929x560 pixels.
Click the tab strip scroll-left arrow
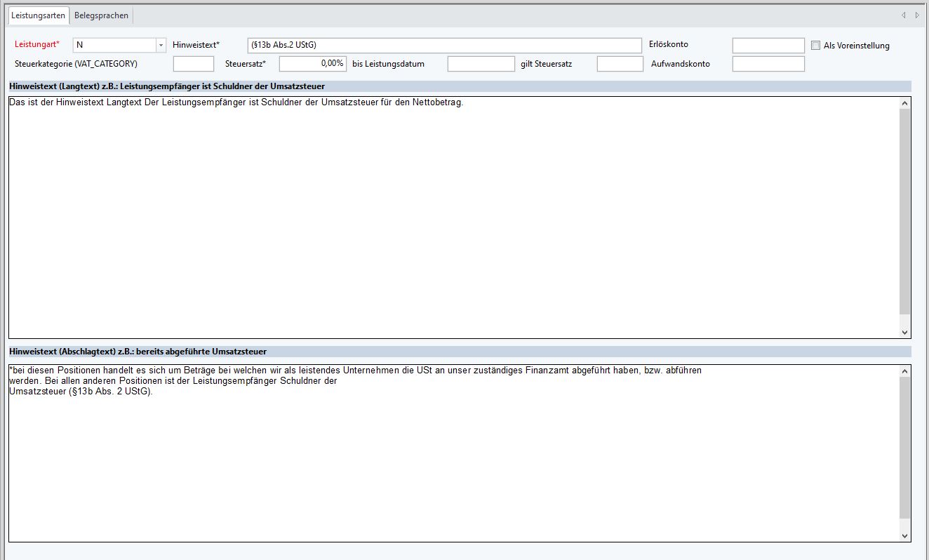pyautogui.click(x=904, y=15)
